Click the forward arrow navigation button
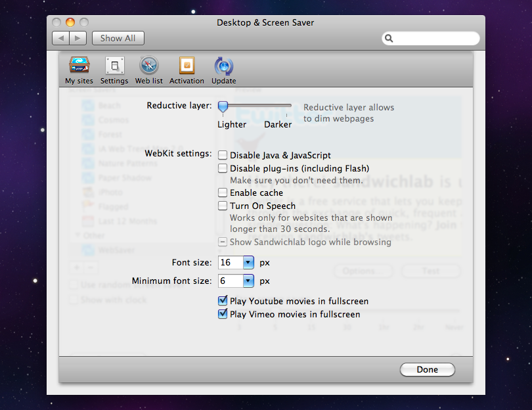This screenshot has height=410, width=532. (78, 39)
